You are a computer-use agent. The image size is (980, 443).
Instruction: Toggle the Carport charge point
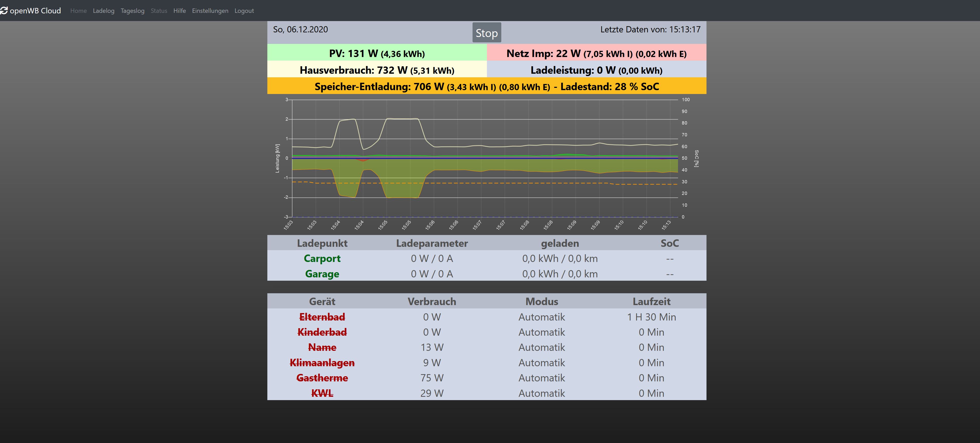322,258
